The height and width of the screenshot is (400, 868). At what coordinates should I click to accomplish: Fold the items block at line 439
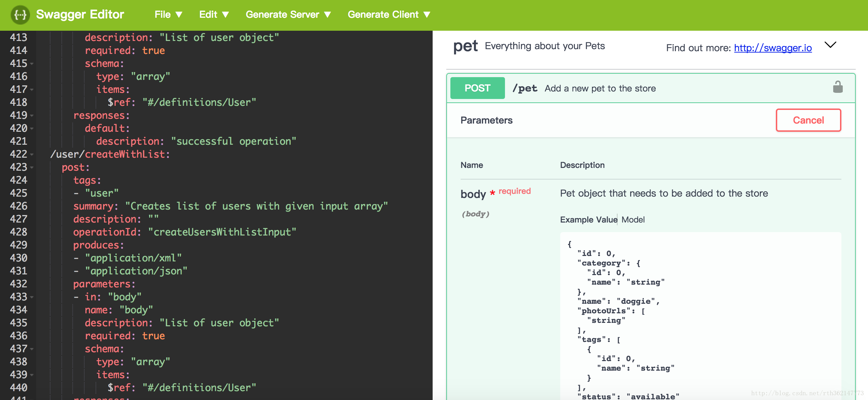click(32, 375)
